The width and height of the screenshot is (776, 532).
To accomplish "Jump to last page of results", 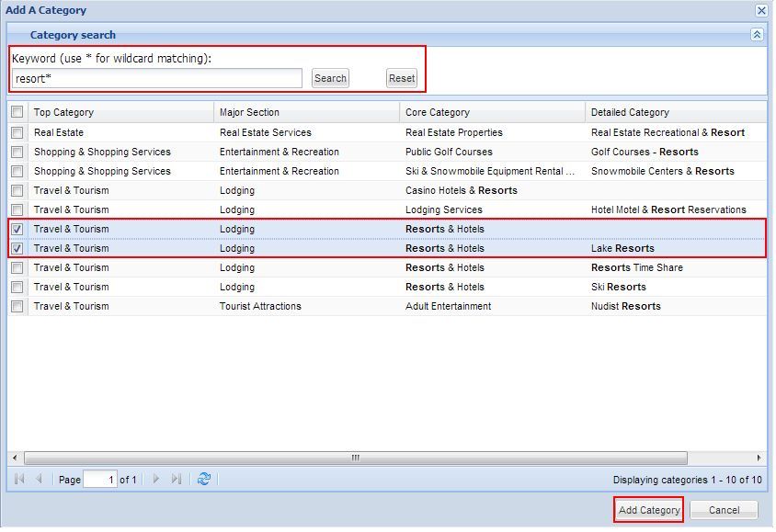I will [x=177, y=479].
